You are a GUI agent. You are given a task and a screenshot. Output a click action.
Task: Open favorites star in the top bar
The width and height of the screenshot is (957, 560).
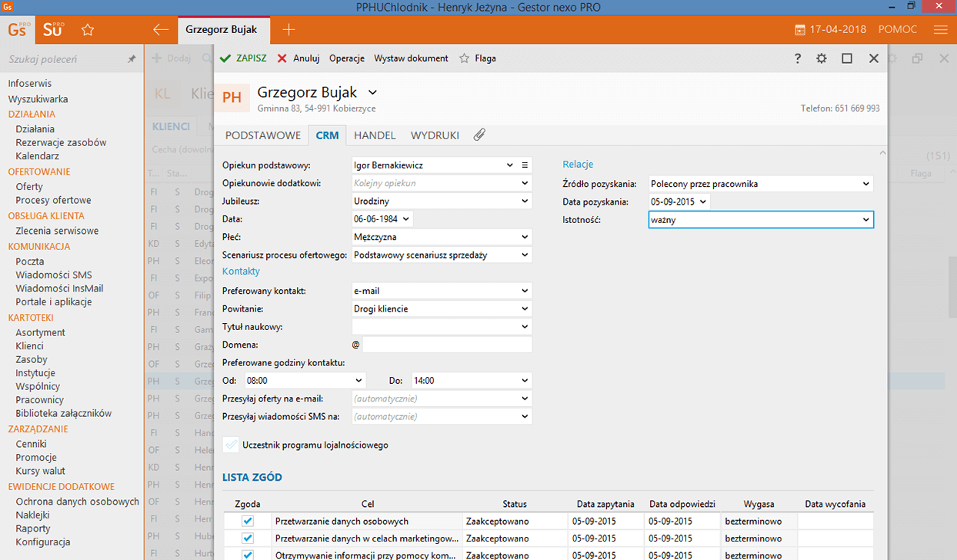pyautogui.click(x=88, y=30)
